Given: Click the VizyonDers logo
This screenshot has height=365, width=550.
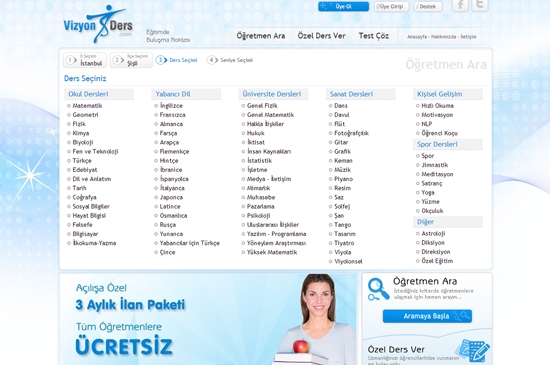Looking at the screenshot, I should point(98,24).
